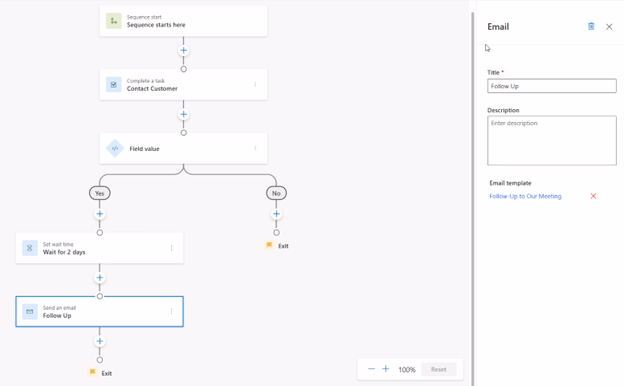
Task: Select the Wait for 2 days card
Action: [99, 248]
